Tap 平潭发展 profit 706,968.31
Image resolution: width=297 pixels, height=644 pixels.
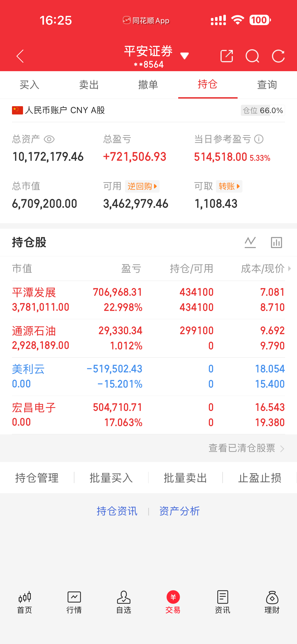pos(117,292)
